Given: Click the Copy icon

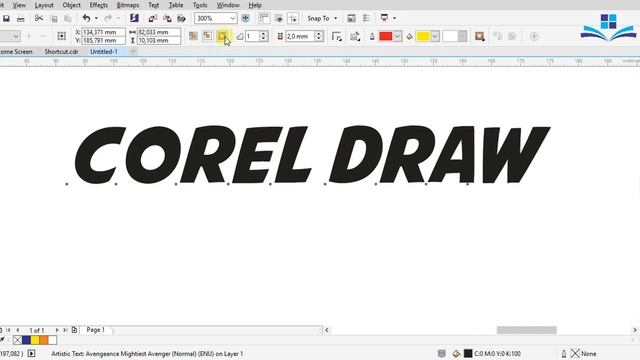Looking at the screenshot, I should click(54, 18).
